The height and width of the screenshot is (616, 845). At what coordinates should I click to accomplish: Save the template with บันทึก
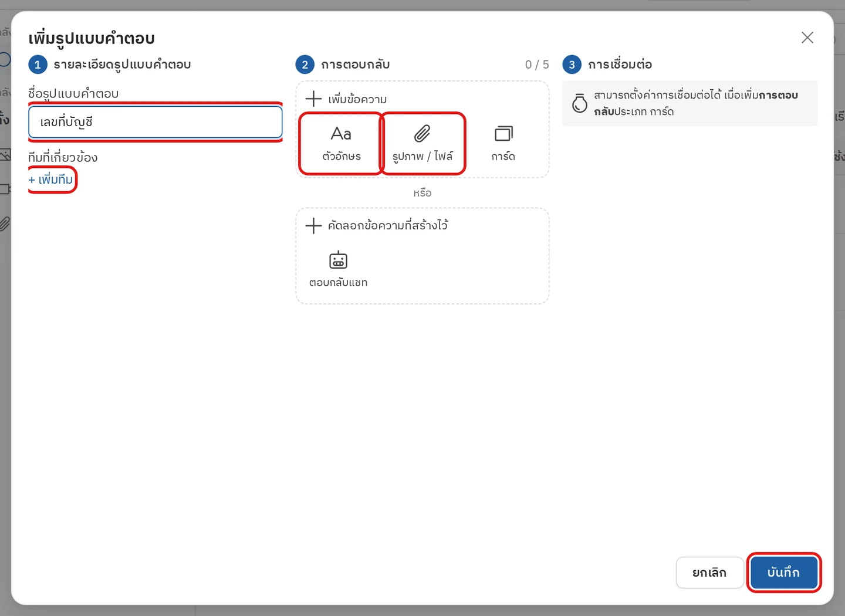coord(783,572)
